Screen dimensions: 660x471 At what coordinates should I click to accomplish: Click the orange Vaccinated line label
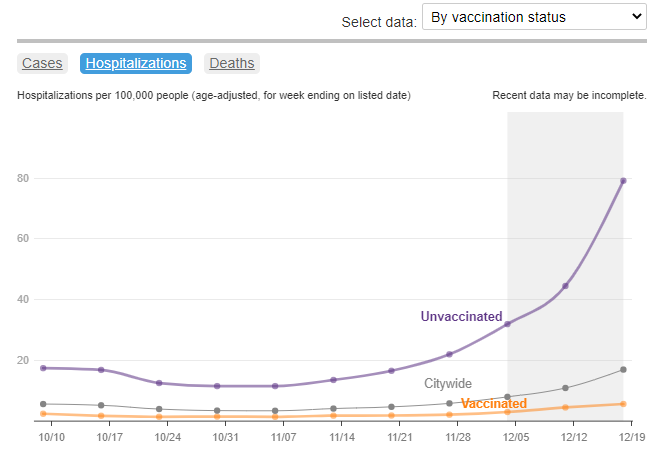click(x=493, y=404)
